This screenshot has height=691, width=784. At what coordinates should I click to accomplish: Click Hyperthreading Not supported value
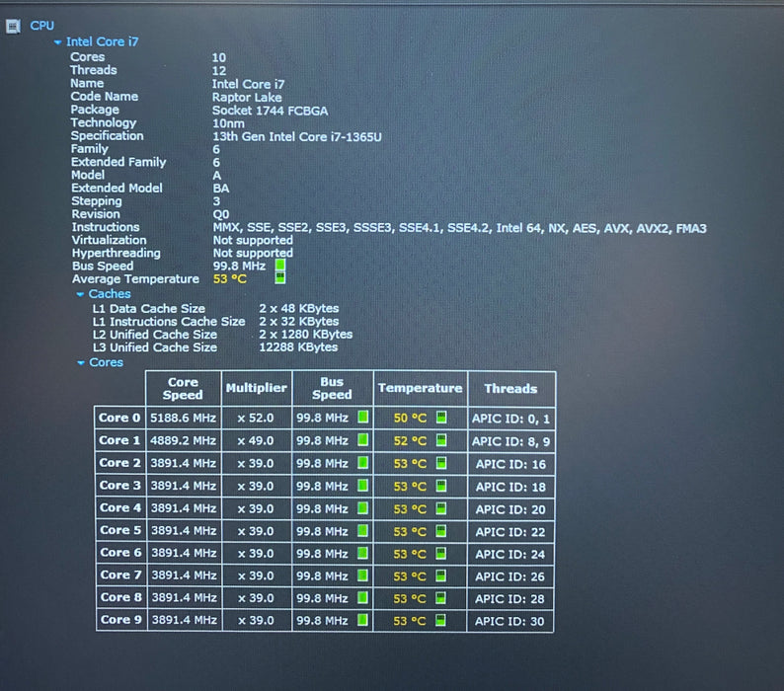pos(253,253)
